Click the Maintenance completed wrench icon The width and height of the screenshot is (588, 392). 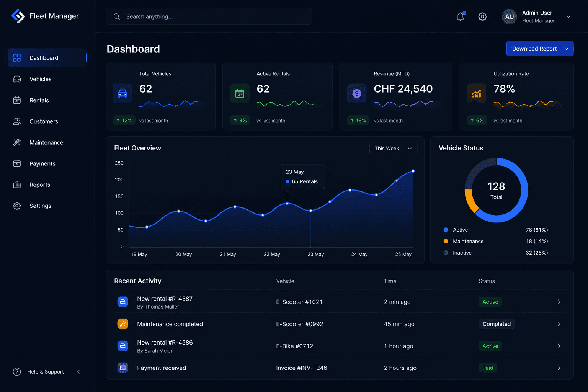point(122,324)
